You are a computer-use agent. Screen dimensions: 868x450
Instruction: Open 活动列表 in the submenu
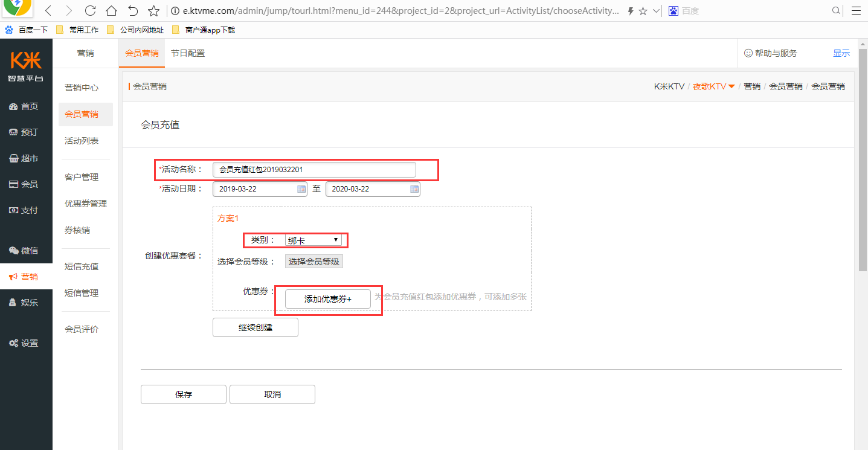82,141
